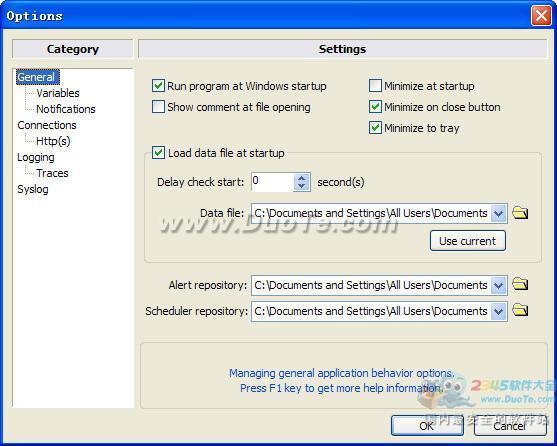The image size is (557, 446).
Task: Disable Load data file at startup
Action: pos(158,153)
